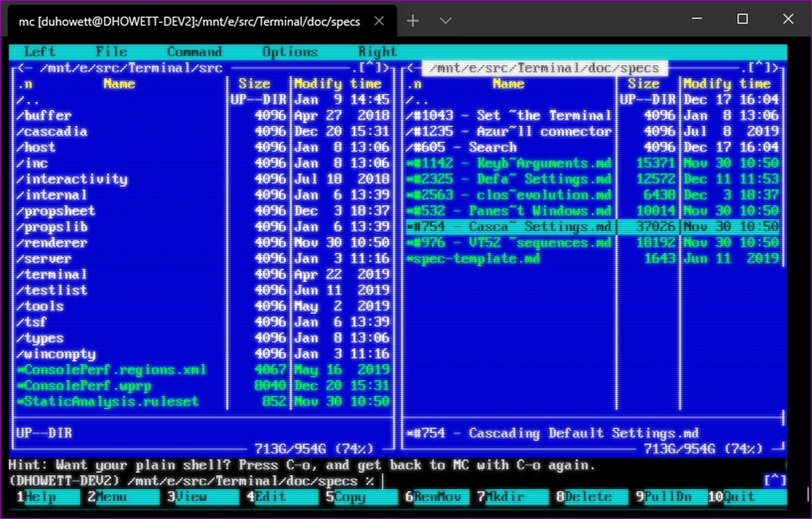Open the File menu
812x519 pixels.
click(x=111, y=51)
